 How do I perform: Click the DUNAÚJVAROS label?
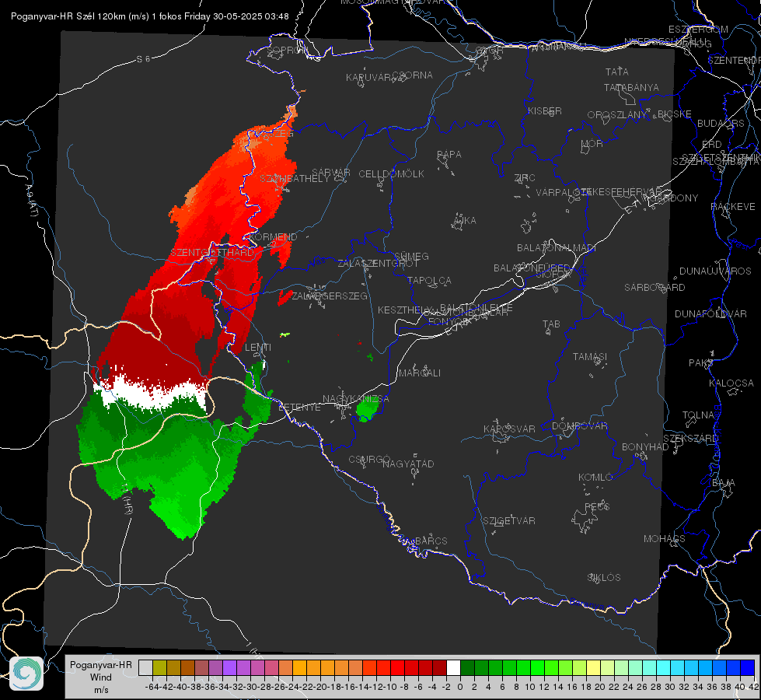[x=715, y=271]
